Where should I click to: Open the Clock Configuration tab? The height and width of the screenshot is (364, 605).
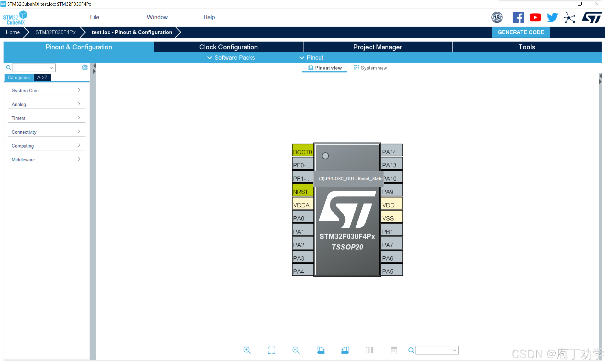(x=228, y=47)
